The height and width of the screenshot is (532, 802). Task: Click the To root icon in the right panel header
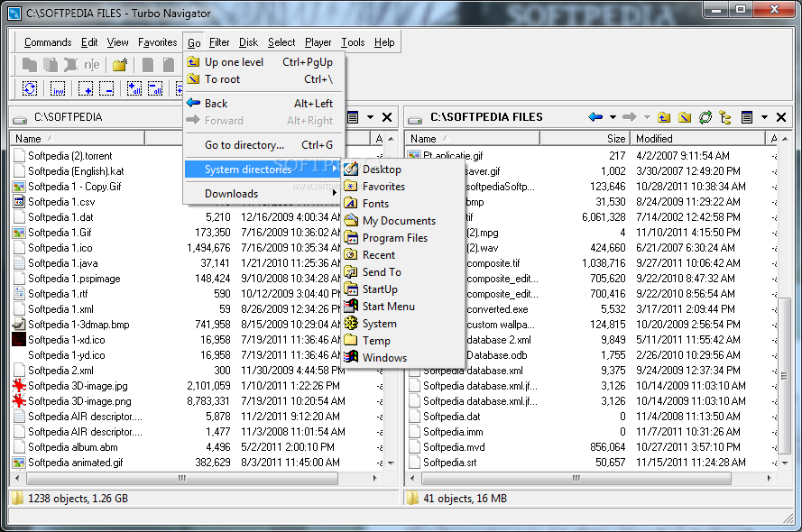point(685,117)
